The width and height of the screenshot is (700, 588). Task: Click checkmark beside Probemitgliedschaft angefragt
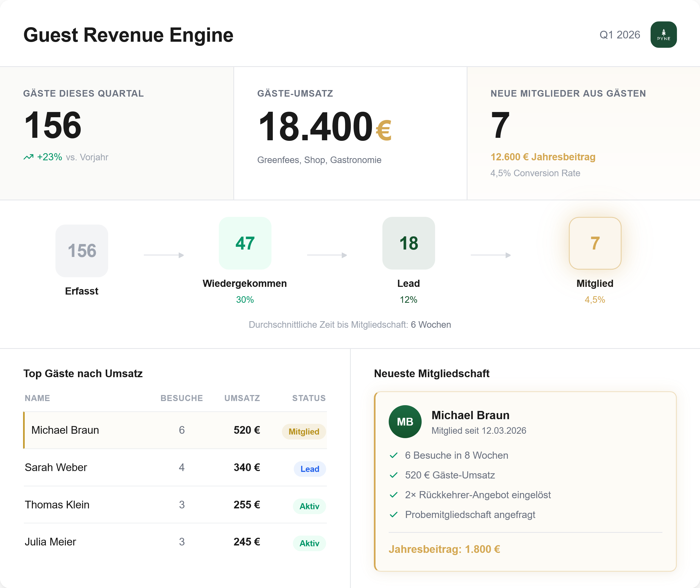394,515
